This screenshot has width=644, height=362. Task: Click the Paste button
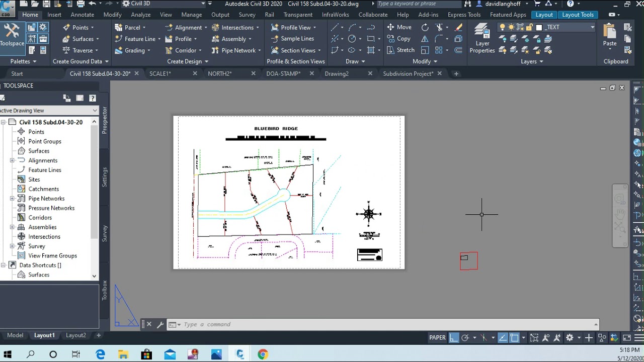pos(610,36)
